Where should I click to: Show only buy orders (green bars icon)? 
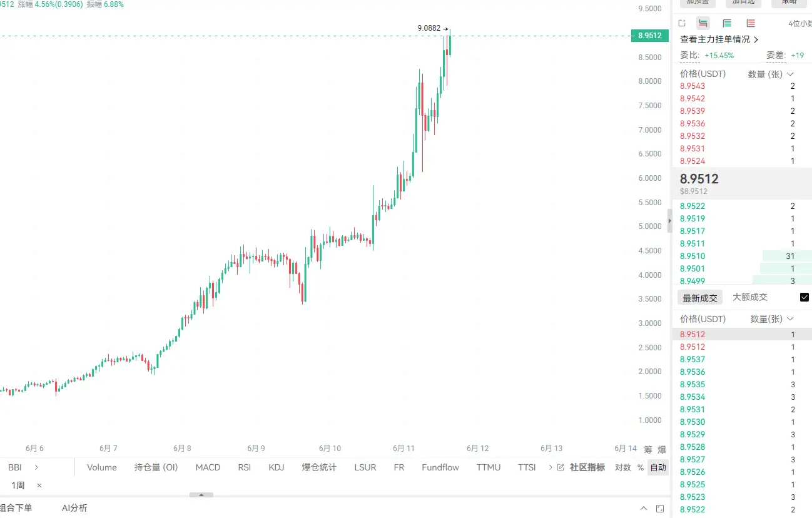(727, 23)
